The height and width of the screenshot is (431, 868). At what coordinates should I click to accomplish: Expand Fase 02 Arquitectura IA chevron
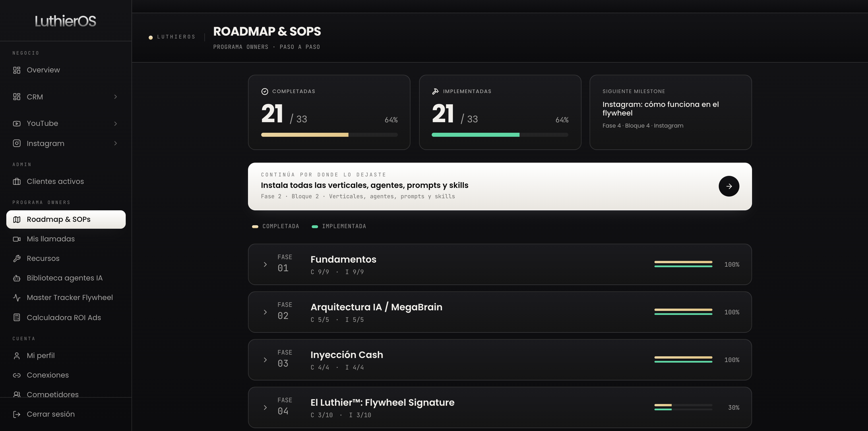265,312
